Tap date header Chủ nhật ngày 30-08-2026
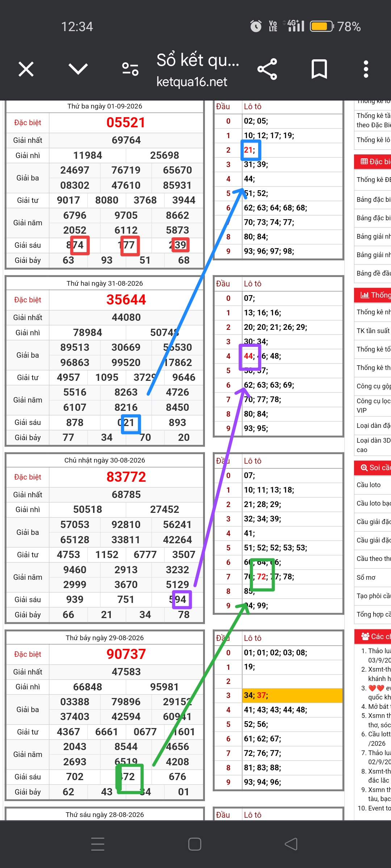The image size is (391, 868). coord(105,460)
